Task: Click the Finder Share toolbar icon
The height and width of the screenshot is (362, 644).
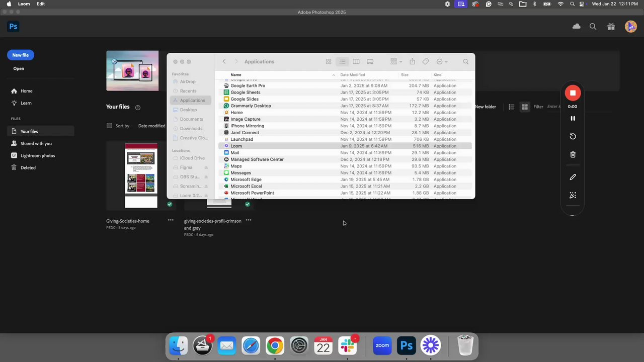Action: point(412,61)
